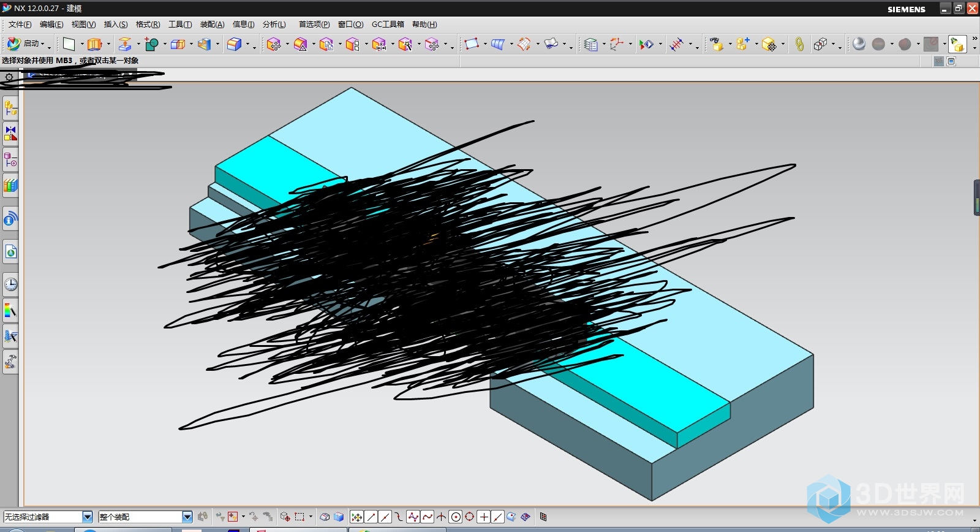Click the Trim Sheet icon
The image size is (980, 532).
[524, 44]
